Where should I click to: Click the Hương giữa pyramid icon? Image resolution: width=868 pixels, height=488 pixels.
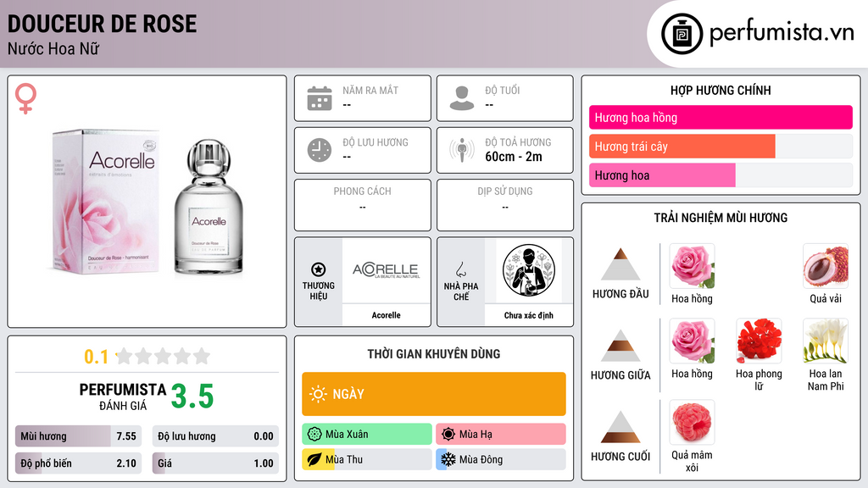(x=620, y=346)
